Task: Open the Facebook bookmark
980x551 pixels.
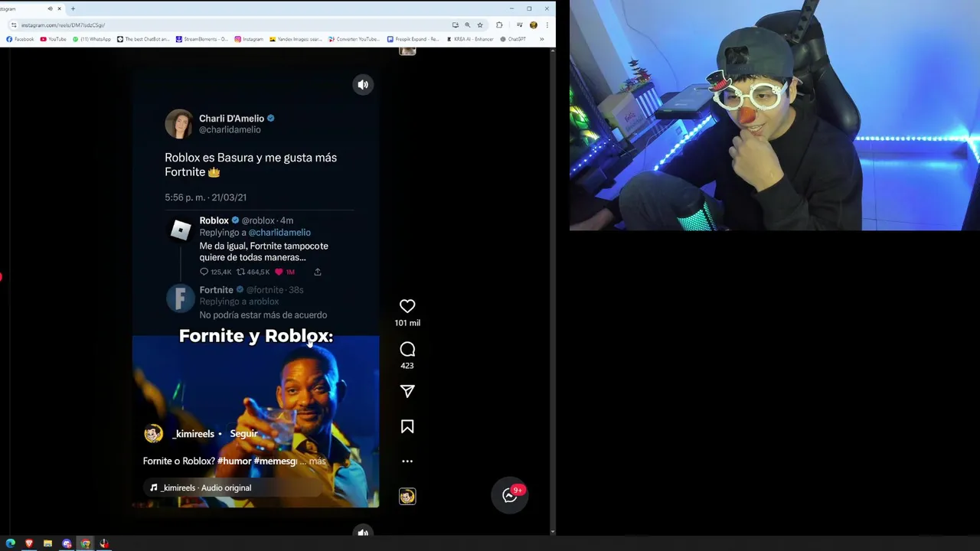Action: coord(20,39)
